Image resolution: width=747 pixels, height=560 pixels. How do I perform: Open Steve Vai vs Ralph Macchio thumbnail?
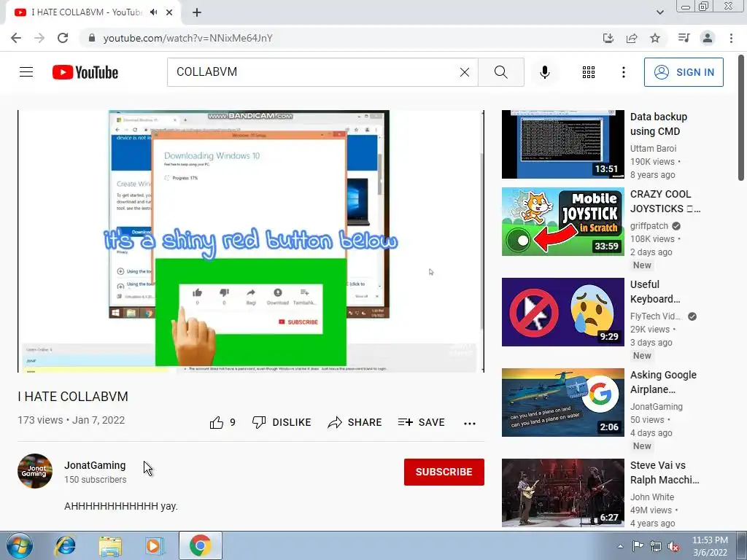[x=562, y=493]
